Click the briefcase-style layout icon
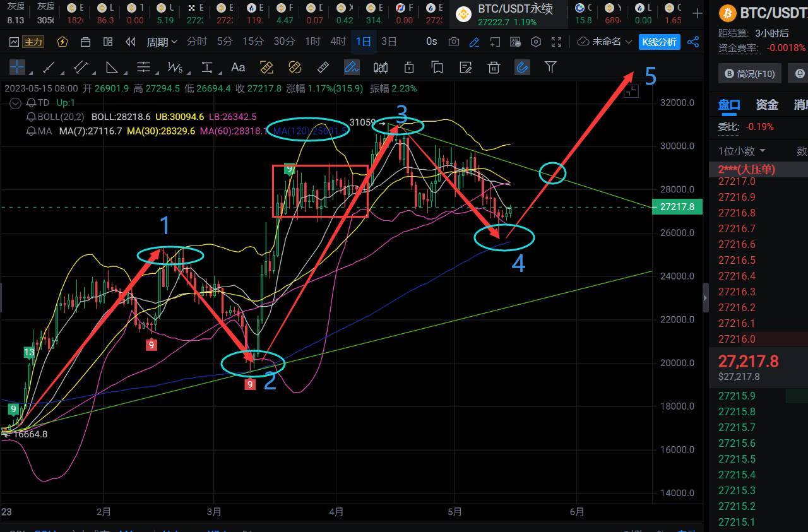The height and width of the screenshot is (532, 808). tap(85, 42)
